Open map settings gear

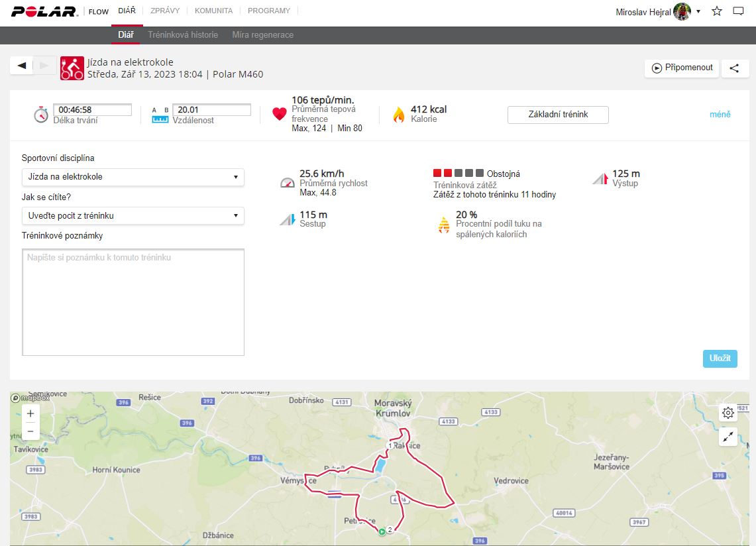[728, 413]
